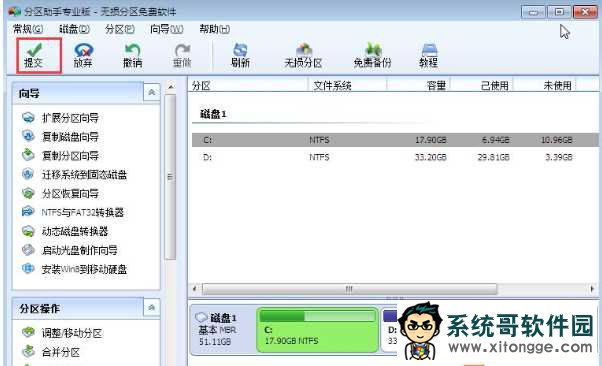The height and width of the screenshot is (366, 602).
Task: Click the 提交 (Apply) toolbar button
Action: [x=38, y=56]
